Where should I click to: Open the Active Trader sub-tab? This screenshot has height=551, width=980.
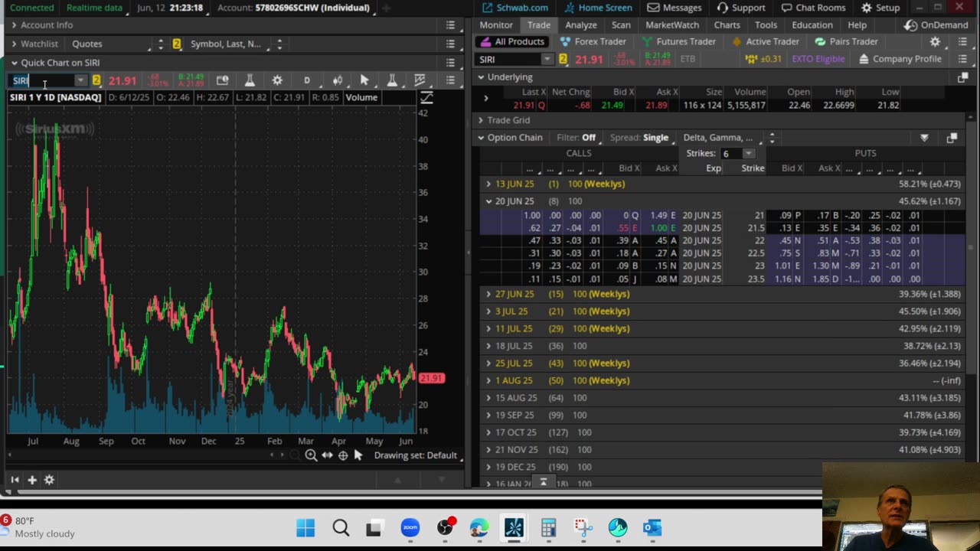pyautogui.click(x=766, y=42)
